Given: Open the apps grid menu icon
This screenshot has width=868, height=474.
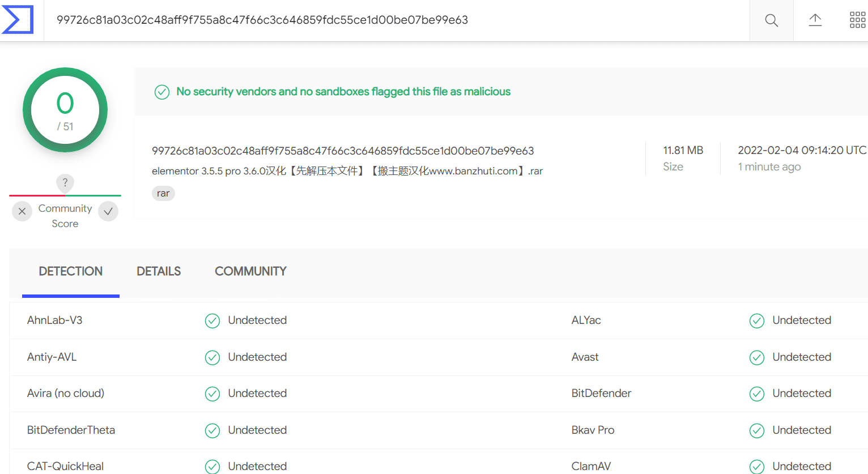Looking at the screenshot, I should [x=857, y=20].
